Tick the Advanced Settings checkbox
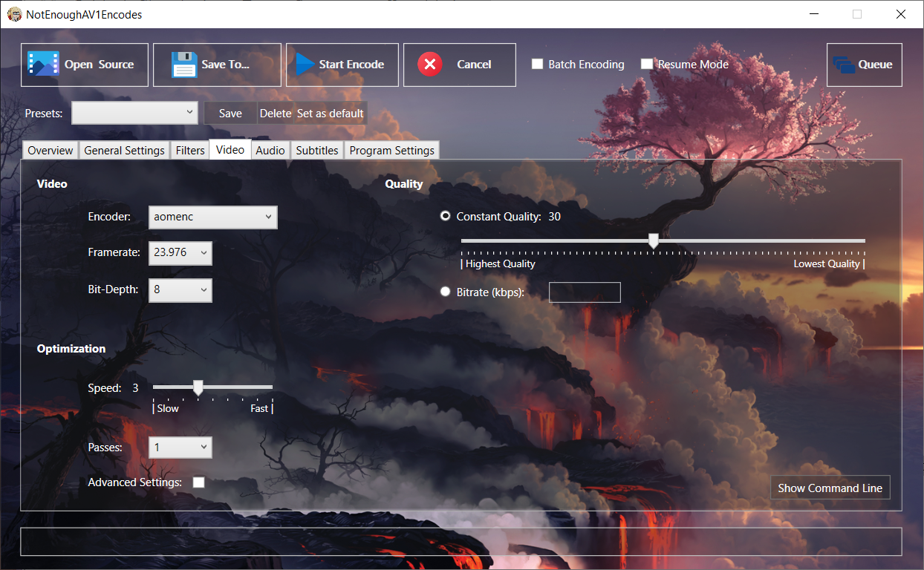924x570 pixels. coord(198,482)
